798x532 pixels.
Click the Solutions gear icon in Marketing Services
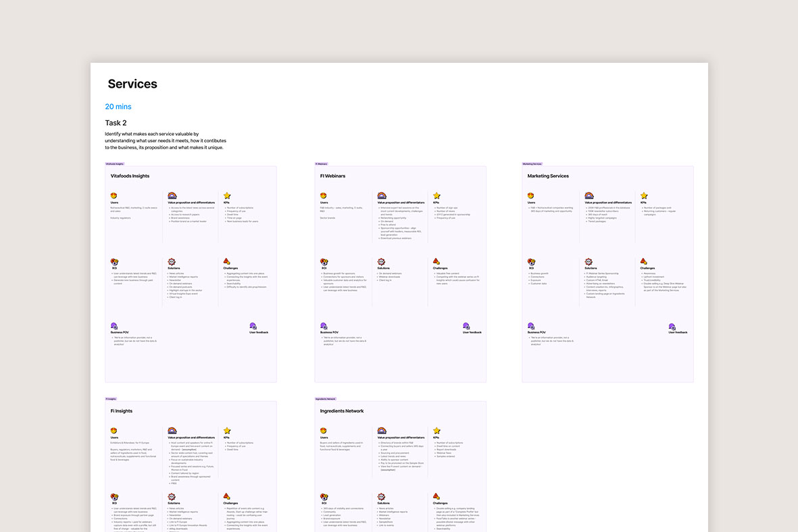(x=589, y=261)
